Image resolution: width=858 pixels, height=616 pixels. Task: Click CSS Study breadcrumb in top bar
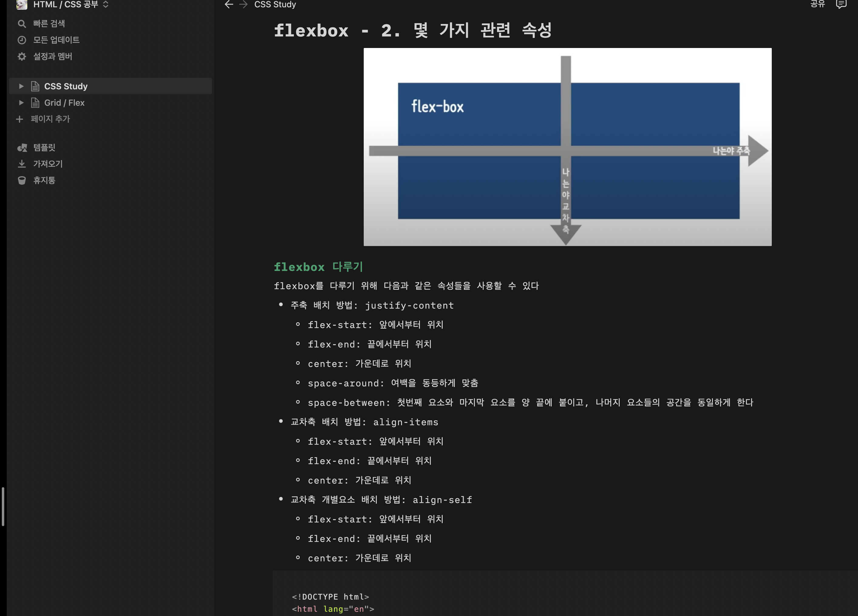click(275, 5)
